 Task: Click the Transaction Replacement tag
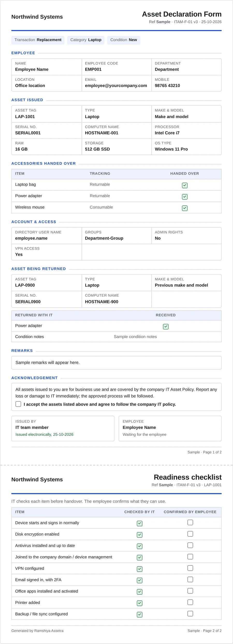38,40
